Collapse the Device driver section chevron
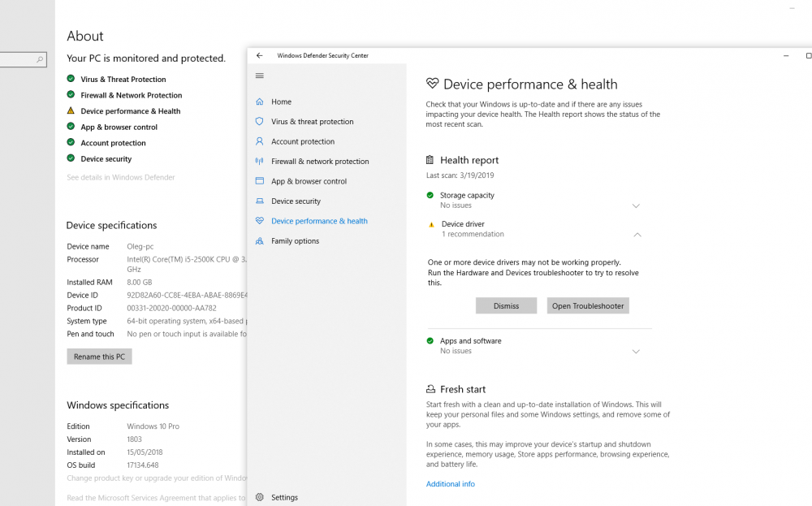The image size is (812, 506). pos(637,235)
